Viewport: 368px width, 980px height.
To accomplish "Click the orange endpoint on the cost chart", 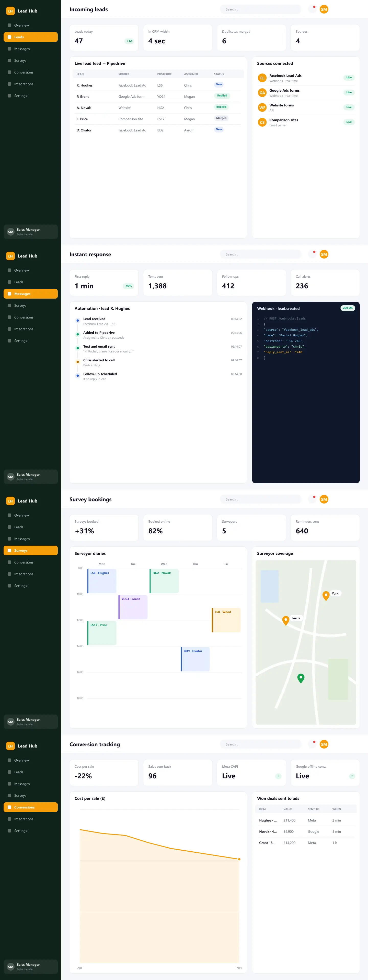I will (x=239, y=859).
